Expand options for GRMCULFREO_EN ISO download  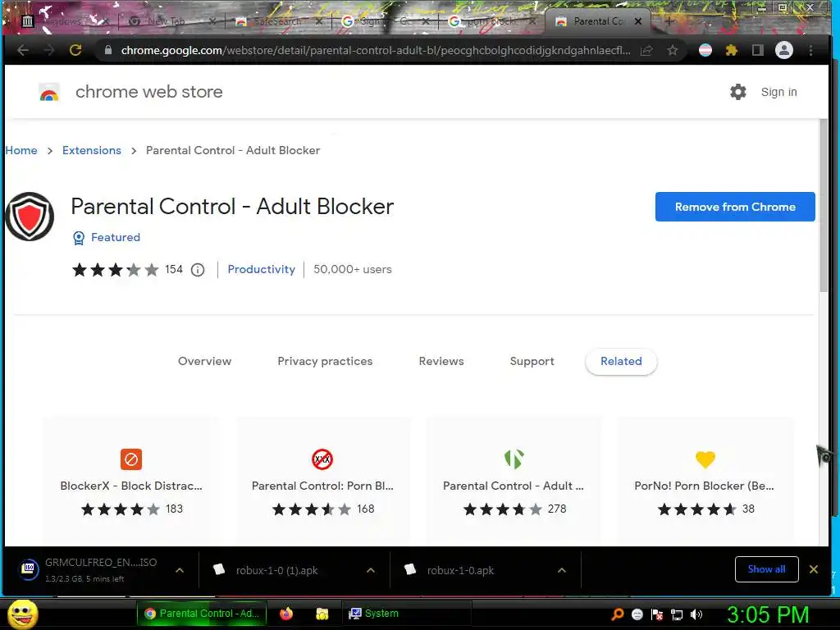point(180,570)
